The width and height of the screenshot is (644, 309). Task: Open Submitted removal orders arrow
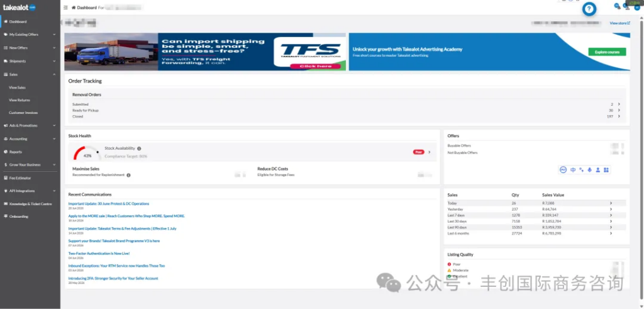click(619, 104)
